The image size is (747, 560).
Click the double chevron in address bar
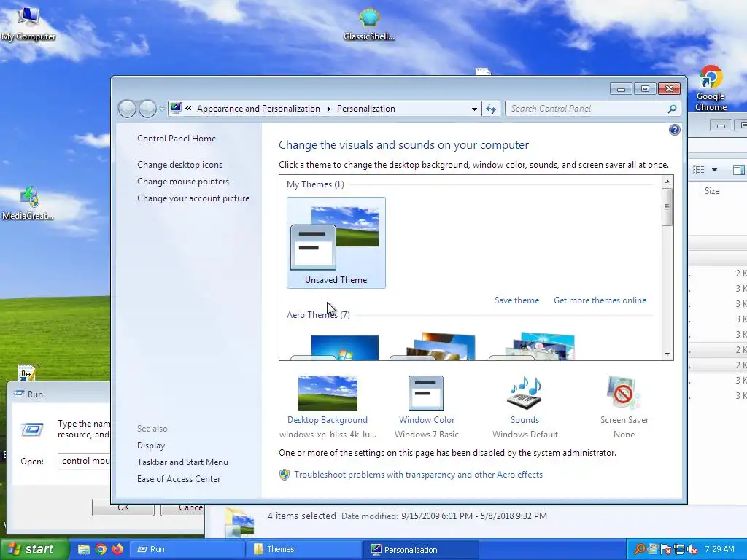coord(188,108)
